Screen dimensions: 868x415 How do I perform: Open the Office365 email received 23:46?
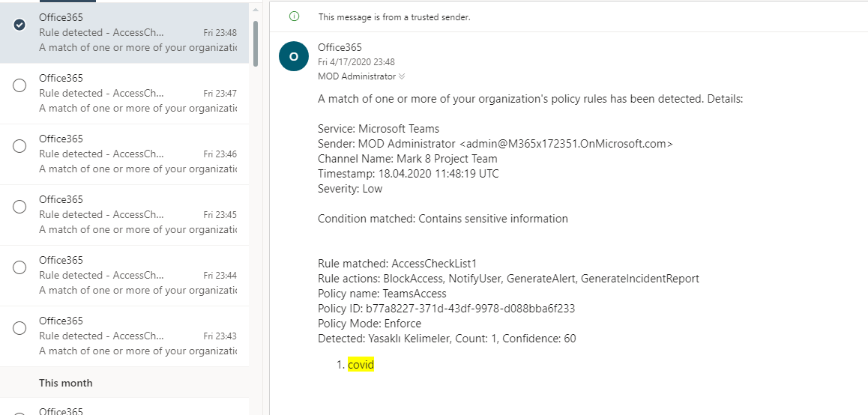pos(124,154)
